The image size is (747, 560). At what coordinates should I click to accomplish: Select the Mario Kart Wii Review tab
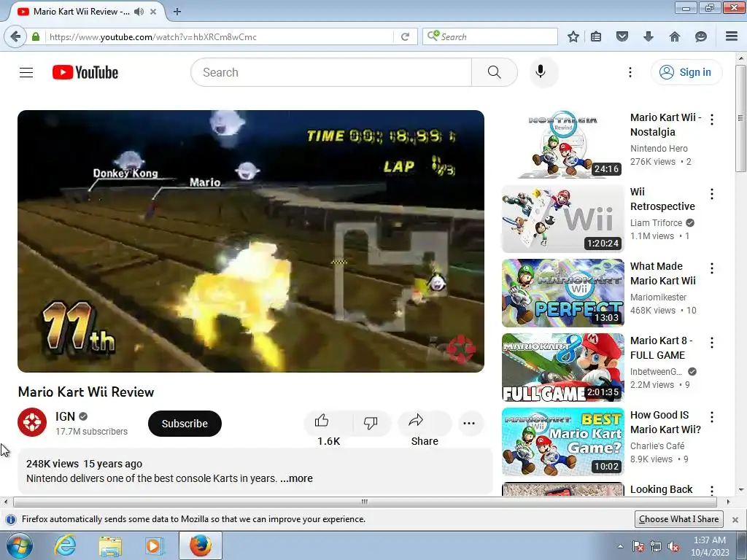[82, 12]
